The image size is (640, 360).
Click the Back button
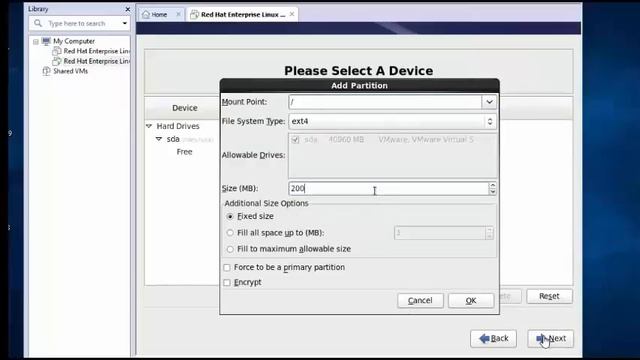[493, 338]
